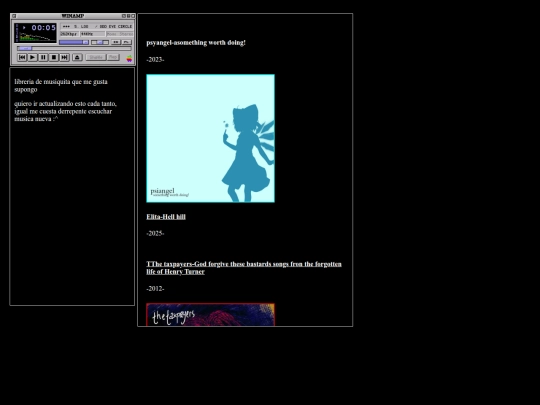This screenshot has width=540, height=405.
Task: Click the Winamp kHz sample-rate readout
Action: (x=92, y=34)
